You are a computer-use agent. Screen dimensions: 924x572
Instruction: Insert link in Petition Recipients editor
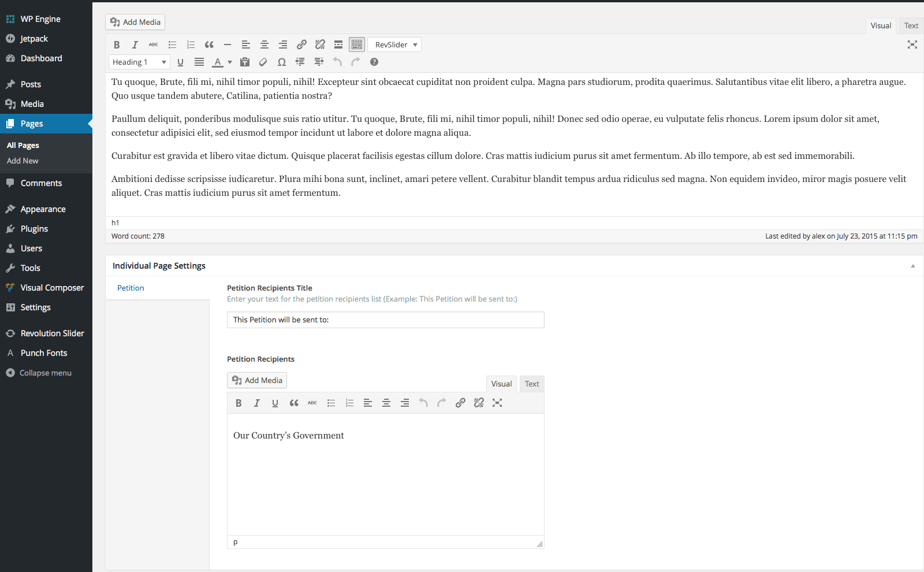pyautogui.click(x=460, y=403)
